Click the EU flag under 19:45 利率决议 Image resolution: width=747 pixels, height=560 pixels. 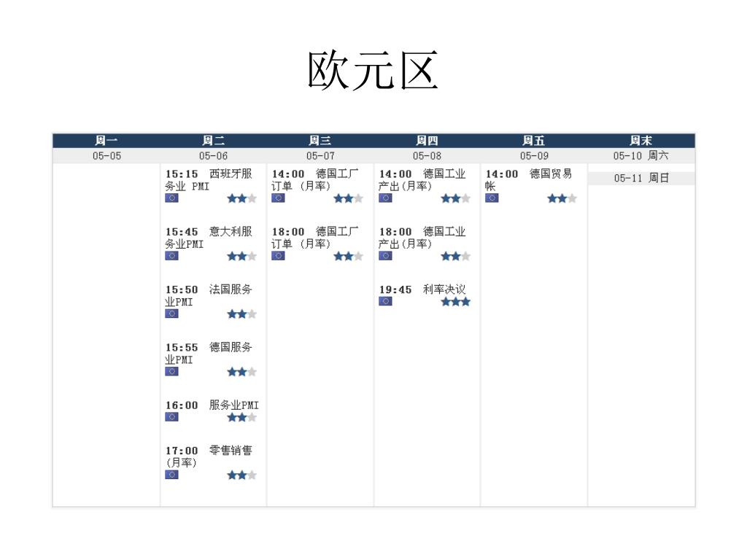[x=385, y=301]
